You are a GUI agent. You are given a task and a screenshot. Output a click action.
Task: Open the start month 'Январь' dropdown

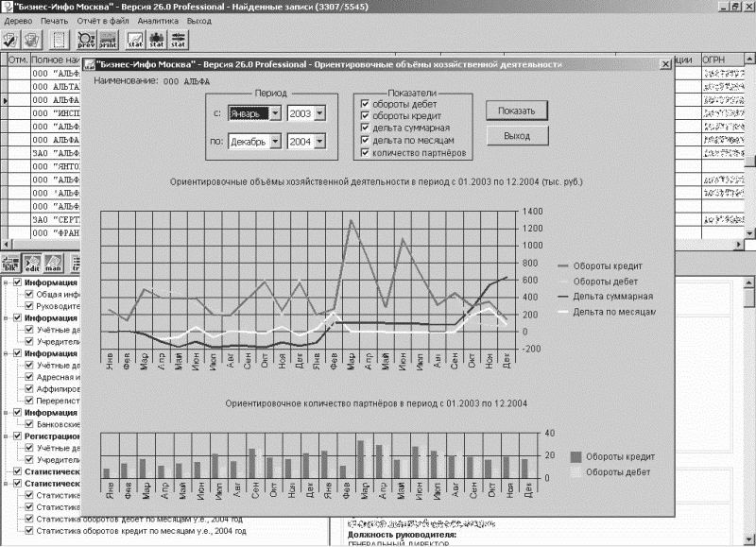275,113
